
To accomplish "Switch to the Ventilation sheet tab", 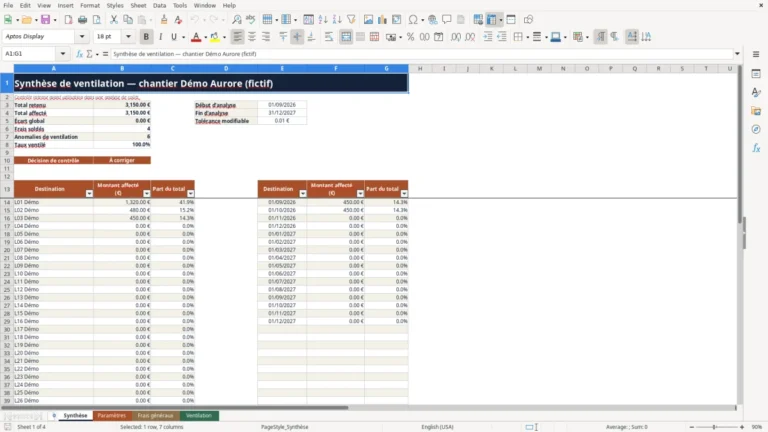I will (199, 415).
